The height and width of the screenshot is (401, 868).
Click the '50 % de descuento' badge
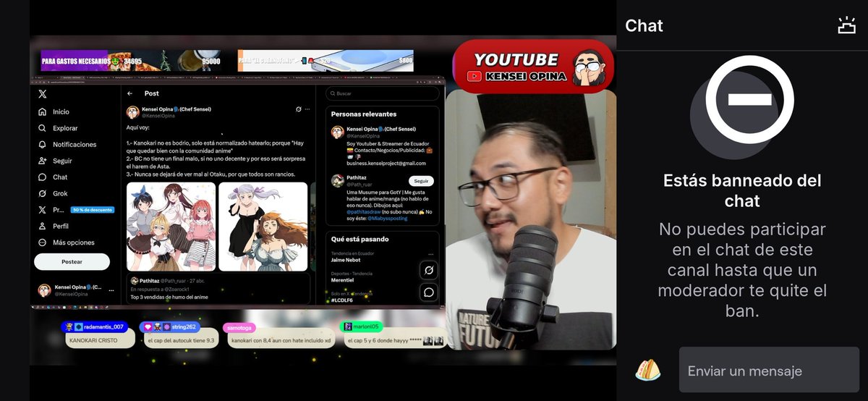[92, 210]
